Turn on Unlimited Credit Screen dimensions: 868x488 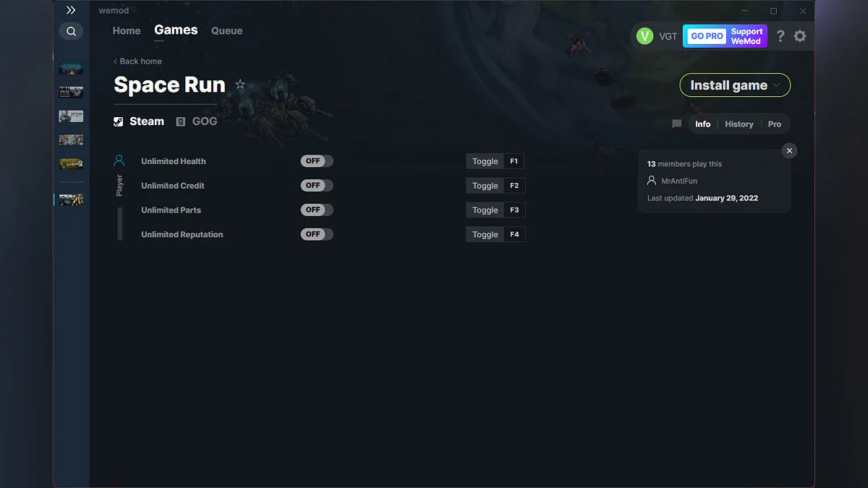[x=316, y=185]
